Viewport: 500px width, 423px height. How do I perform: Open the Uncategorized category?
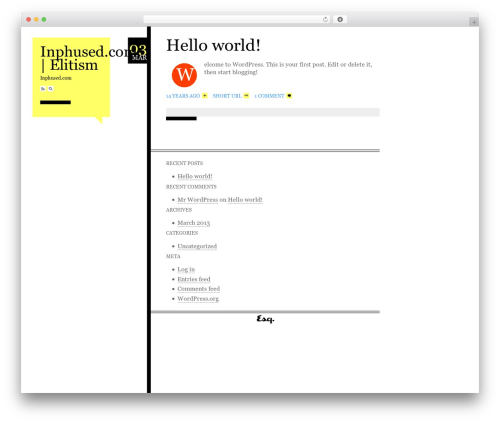coord(197,246)
